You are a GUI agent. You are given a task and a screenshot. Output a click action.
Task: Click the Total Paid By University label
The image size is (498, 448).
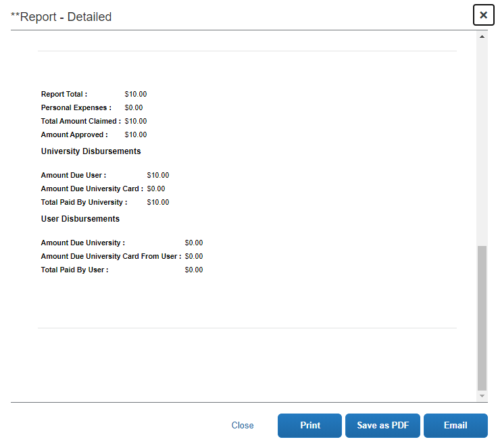pos(84,203)
